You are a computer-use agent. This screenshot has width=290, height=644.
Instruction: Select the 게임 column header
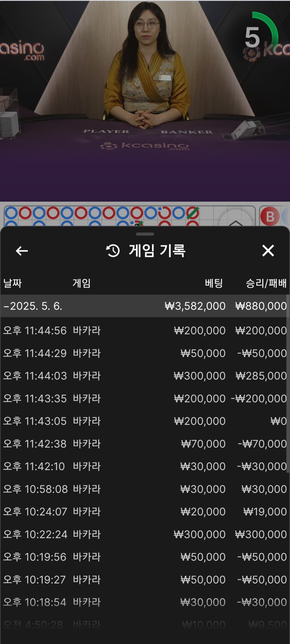point(82,283)
